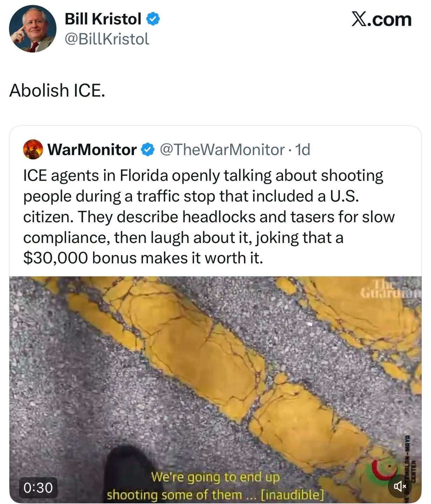Click the X.com logo

[x=381, y=19]
